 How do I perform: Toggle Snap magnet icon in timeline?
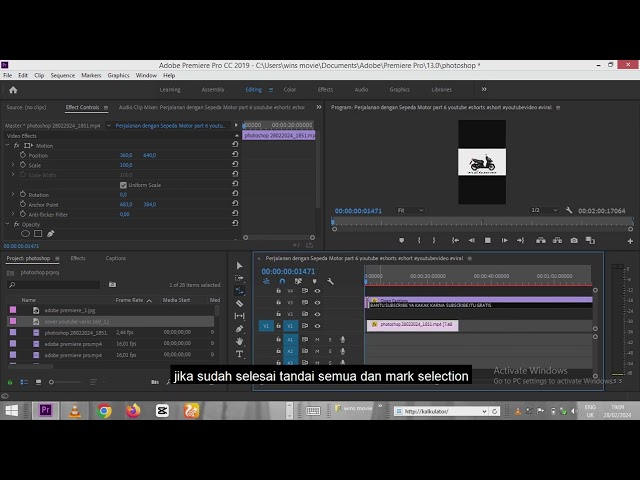tap(282, 281)
